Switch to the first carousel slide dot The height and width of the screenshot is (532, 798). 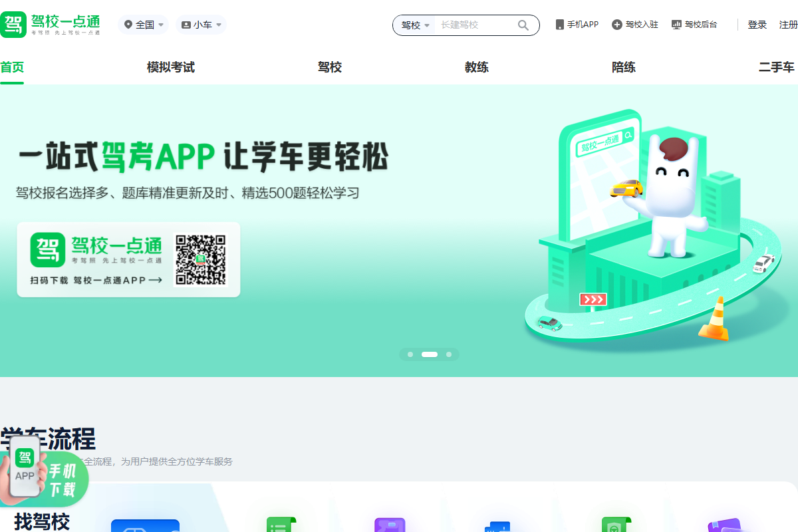(x=410, y=354)
